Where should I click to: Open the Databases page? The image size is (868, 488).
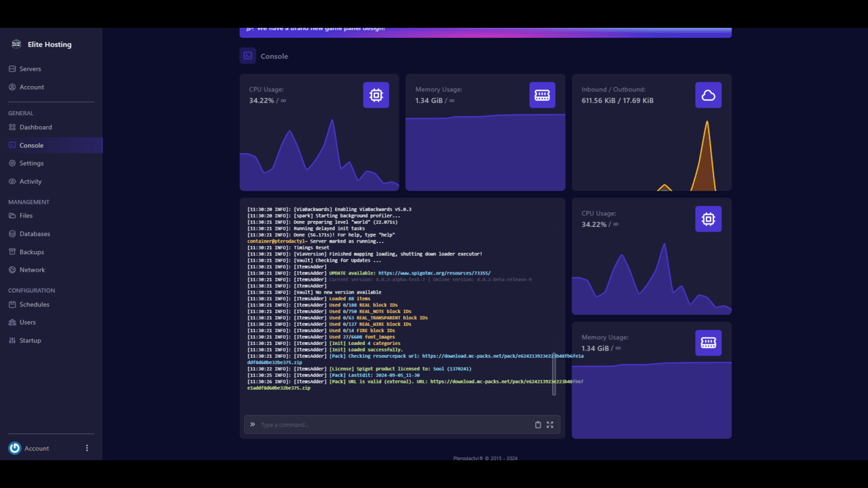click(x=35, y=234)
